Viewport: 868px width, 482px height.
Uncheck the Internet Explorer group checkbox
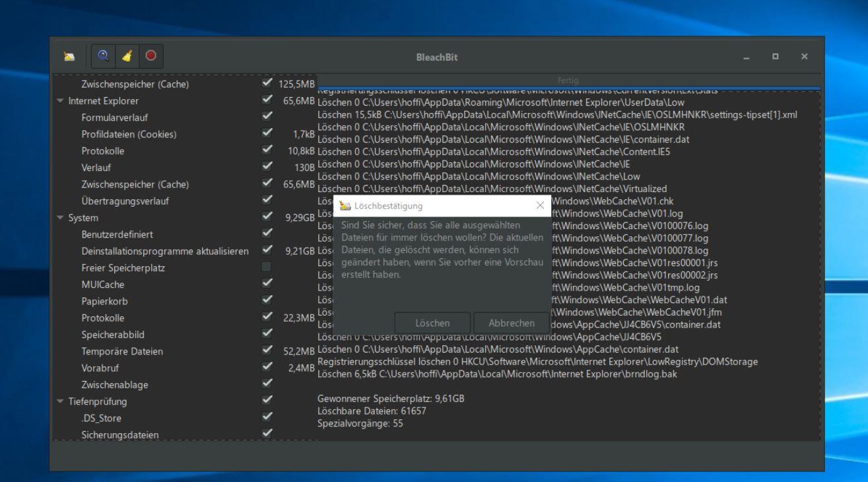point(266,101)
